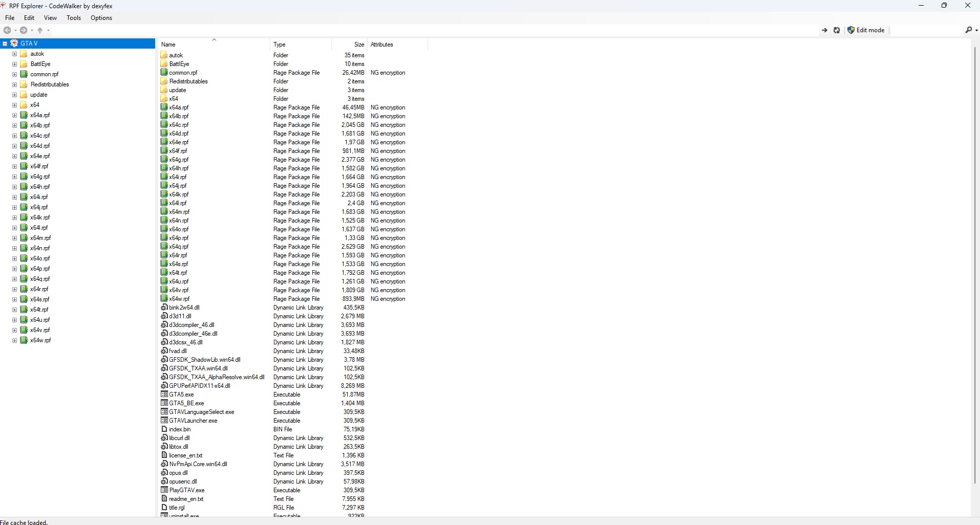This screenshot has height=525, width=980.
Task: Click the autok folder icon in list
Action: point(164,55)
